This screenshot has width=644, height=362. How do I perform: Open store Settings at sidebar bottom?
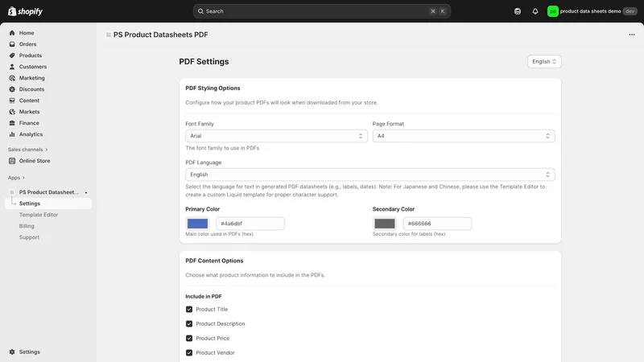pyautogui.click(x=48, y=352)
